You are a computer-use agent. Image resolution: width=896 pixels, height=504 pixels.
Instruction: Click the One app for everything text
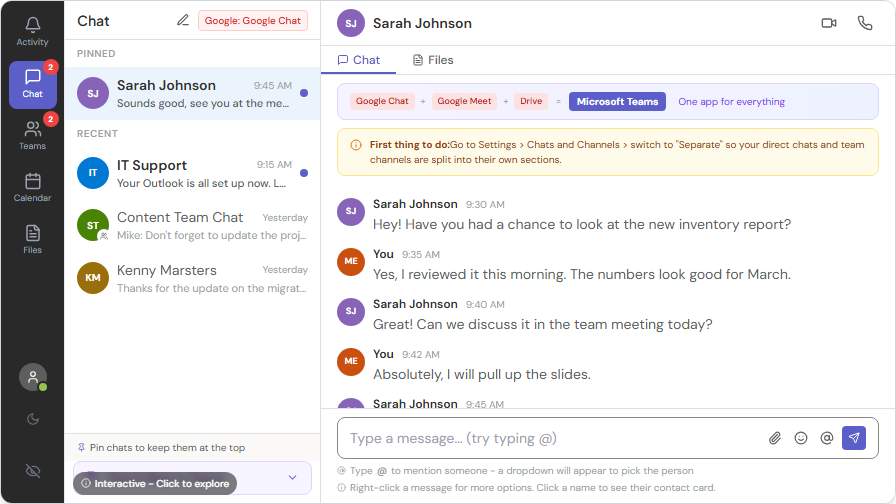pyautogui.click(x=731, y=102)
